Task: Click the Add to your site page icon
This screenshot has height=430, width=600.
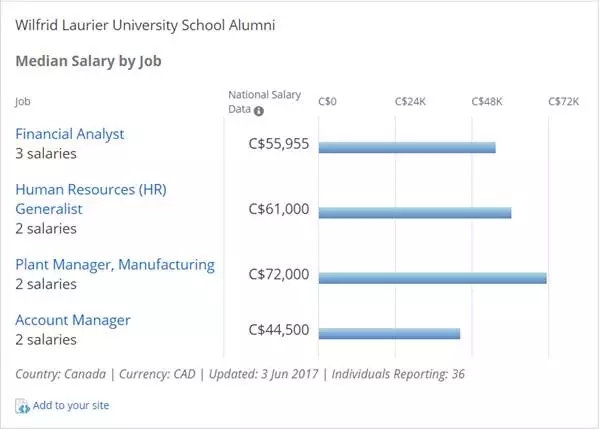Action: [22, 406]
